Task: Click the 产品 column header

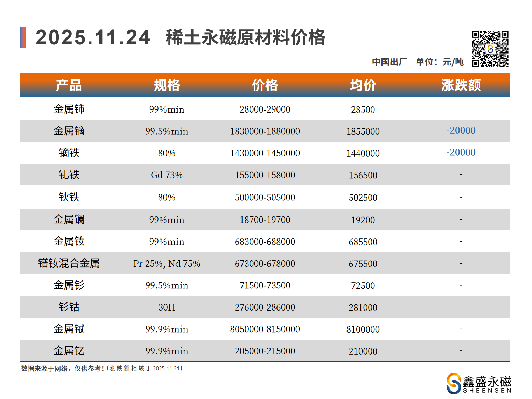Action: [x=69, y=85]
